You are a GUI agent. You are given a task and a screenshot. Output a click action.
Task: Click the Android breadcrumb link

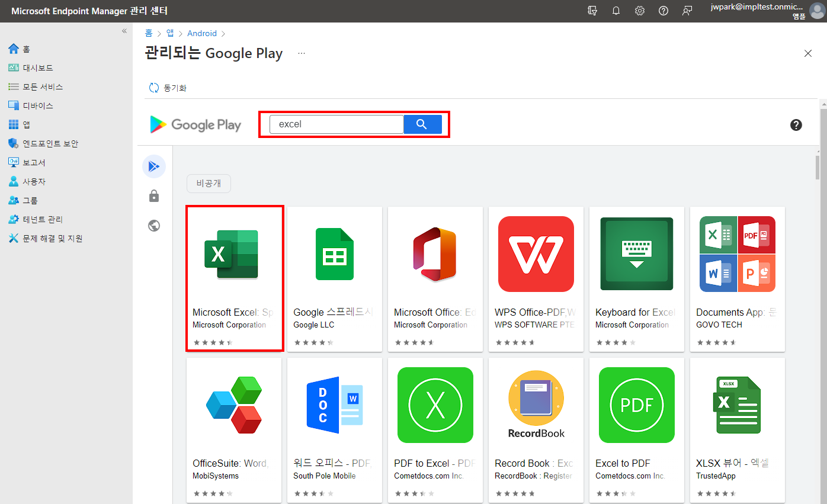(x=202, y=33)
